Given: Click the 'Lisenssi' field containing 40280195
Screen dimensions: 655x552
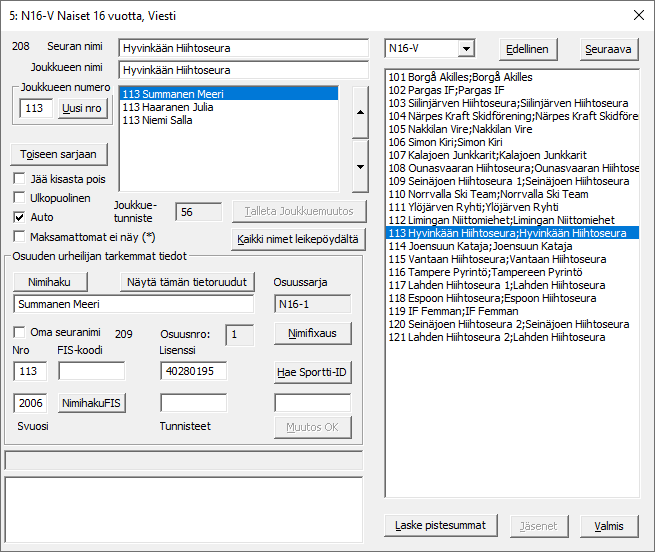Looking at the screenshot, I should pos(193,371).
